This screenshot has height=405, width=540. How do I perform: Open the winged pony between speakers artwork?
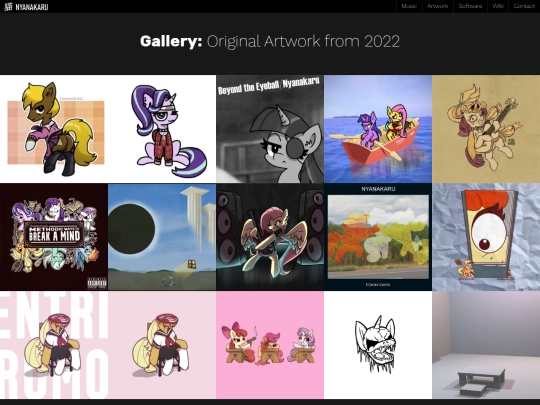click(270, 237)
